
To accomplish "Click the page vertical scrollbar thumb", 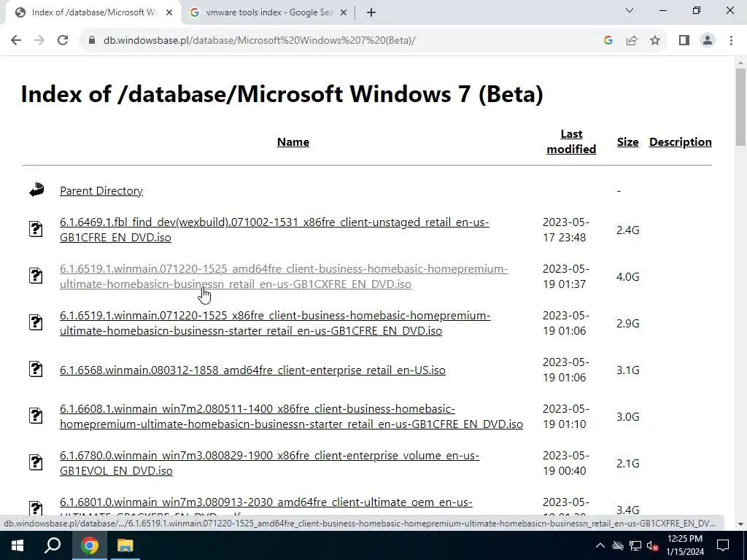I will pos(740,107).
